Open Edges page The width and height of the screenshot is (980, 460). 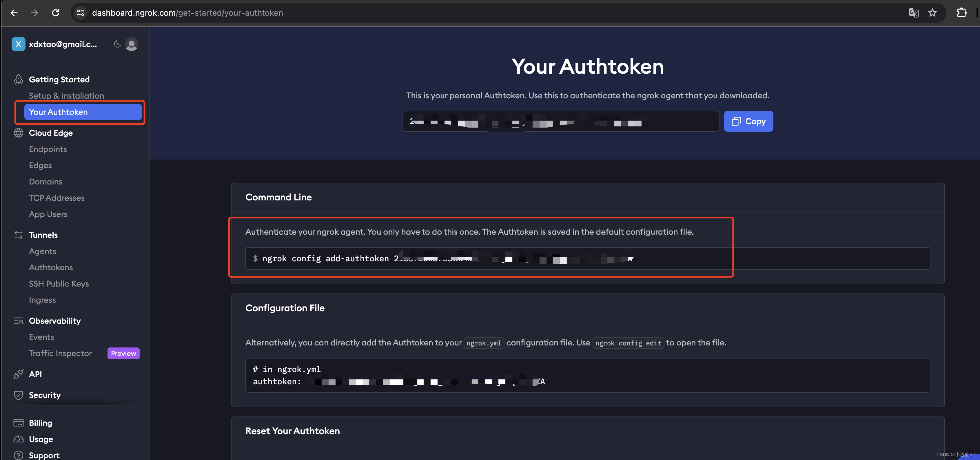[x=40, y=165]
